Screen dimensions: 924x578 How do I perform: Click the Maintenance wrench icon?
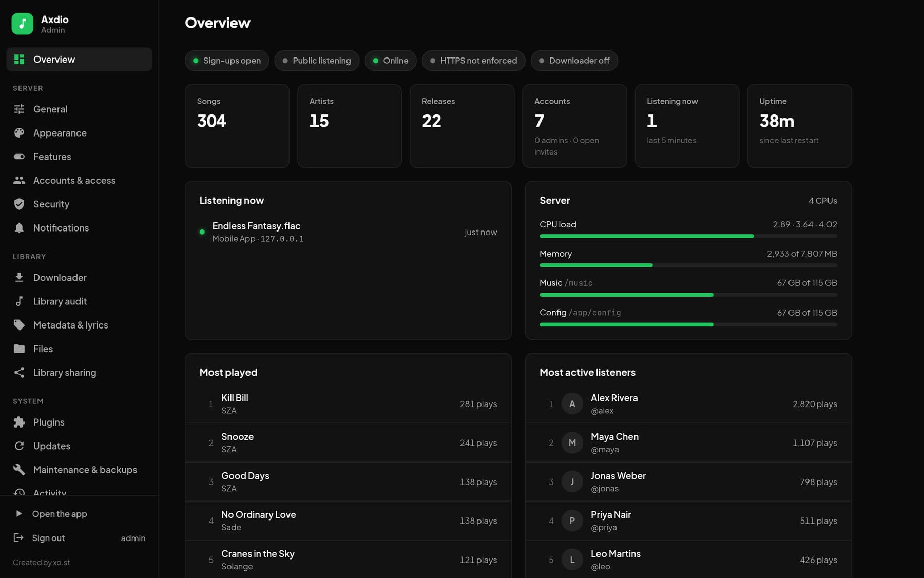tap(20, 470)
